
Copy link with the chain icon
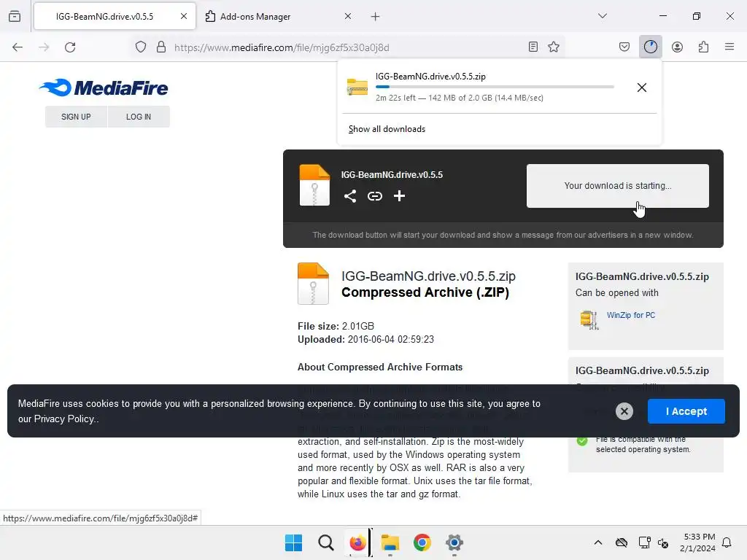375,196
